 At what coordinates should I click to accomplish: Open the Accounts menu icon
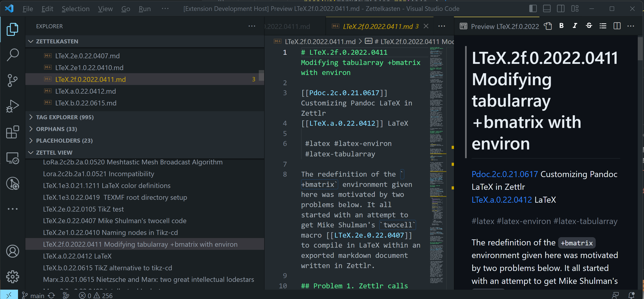pos(12,251)
